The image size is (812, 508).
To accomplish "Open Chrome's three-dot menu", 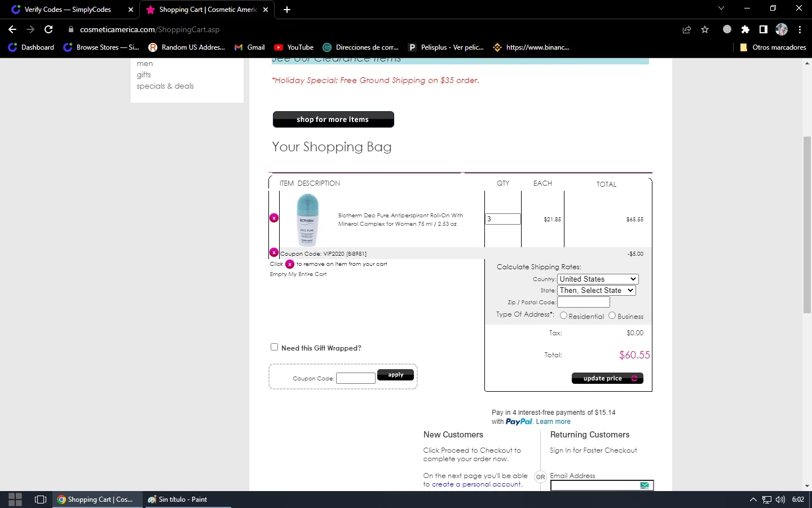I will coord(800,29).
